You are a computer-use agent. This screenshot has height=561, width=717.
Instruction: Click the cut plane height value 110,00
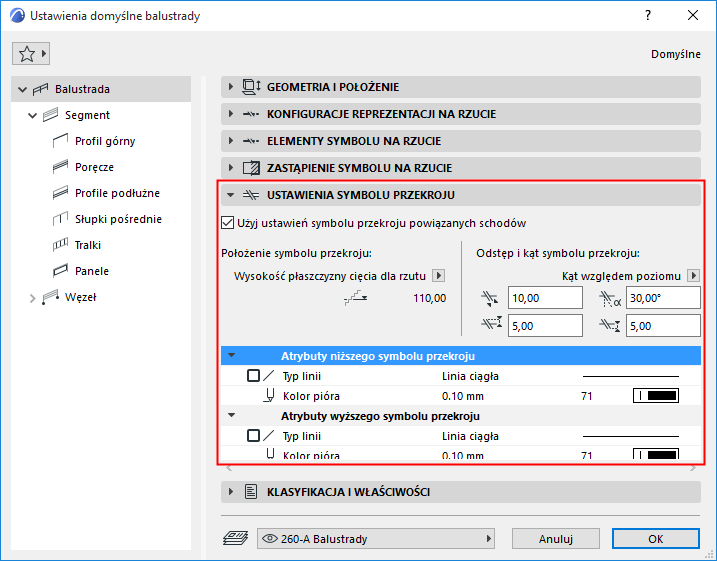tap(429, 298)
